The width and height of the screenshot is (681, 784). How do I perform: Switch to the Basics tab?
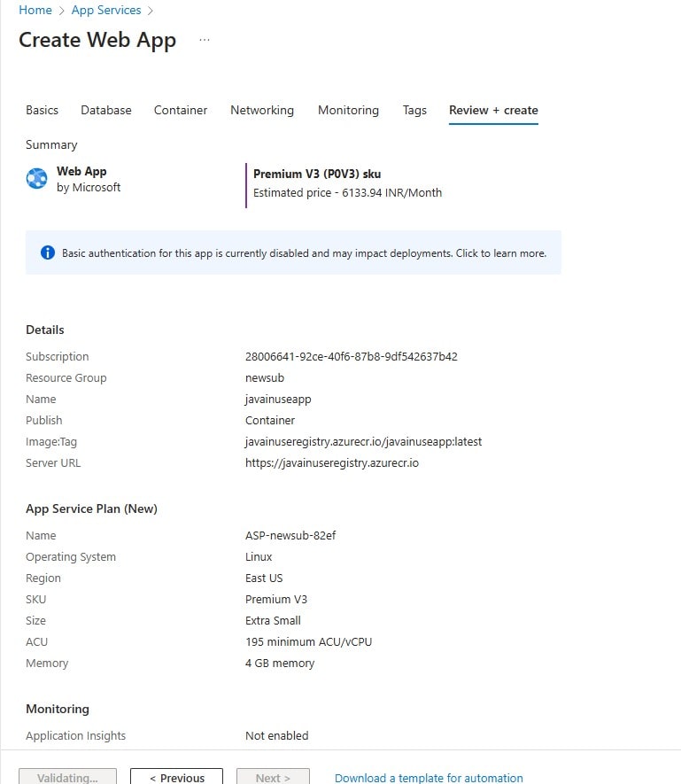pyautogui.click(x=42, y=110)
